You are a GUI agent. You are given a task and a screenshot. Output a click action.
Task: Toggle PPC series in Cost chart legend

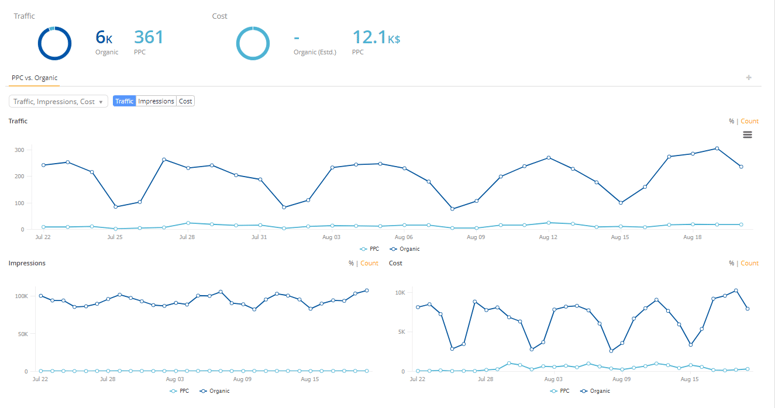click(560, 391)
